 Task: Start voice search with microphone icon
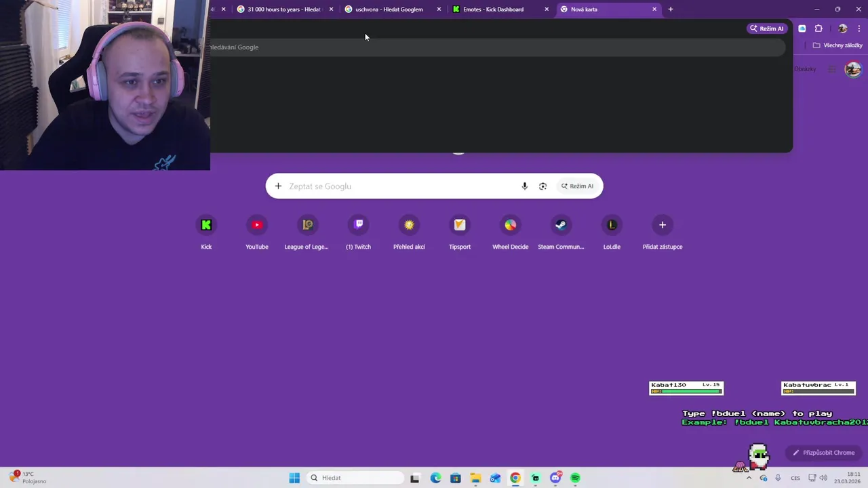[524, 186]
